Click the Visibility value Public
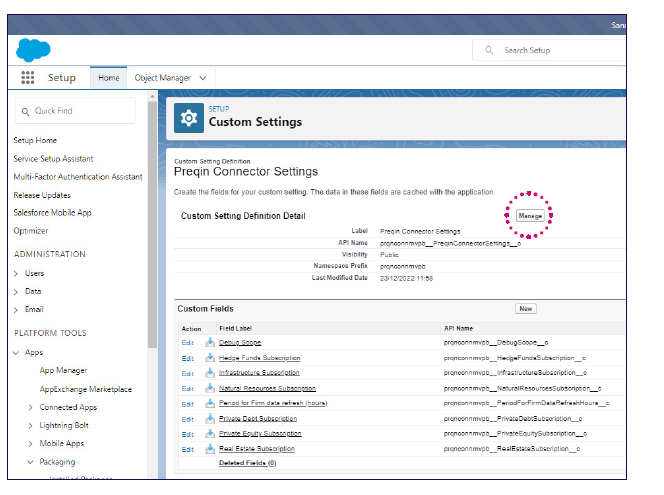The height and width of the screenshot is (495, 664). 389,254
